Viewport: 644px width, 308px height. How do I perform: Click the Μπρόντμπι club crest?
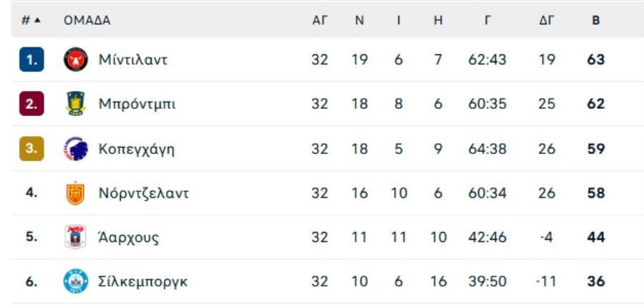(76, 104)
